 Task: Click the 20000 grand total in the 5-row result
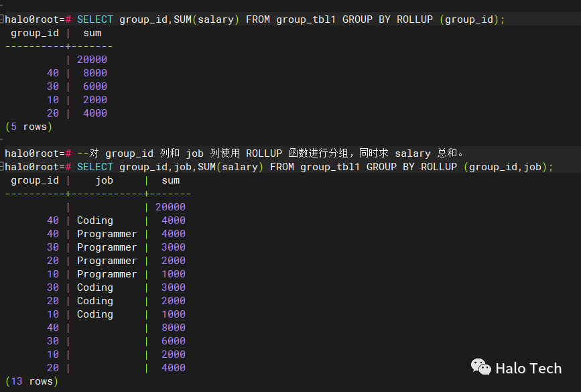tap(92, 60)
